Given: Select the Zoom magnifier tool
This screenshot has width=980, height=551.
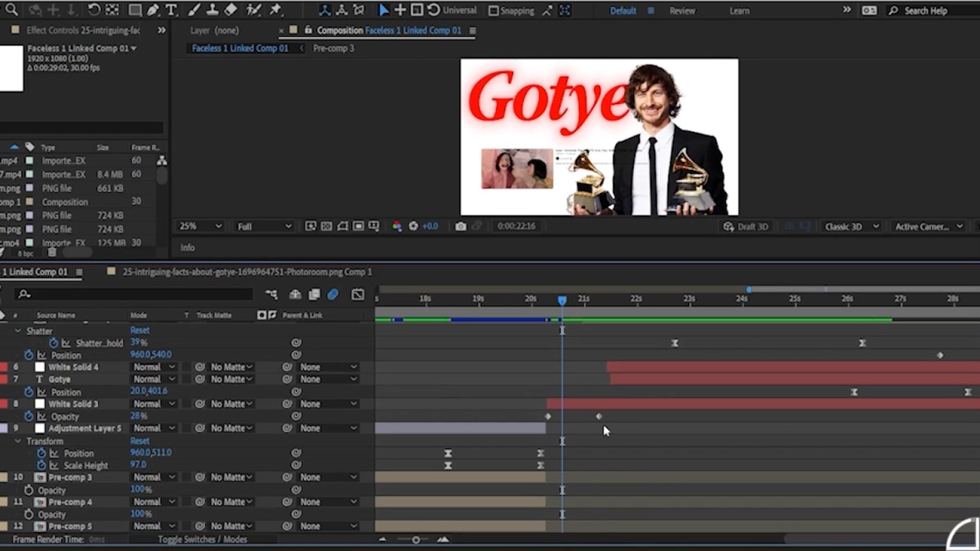Looking at the screenshot, I should [x=11, y=10].
